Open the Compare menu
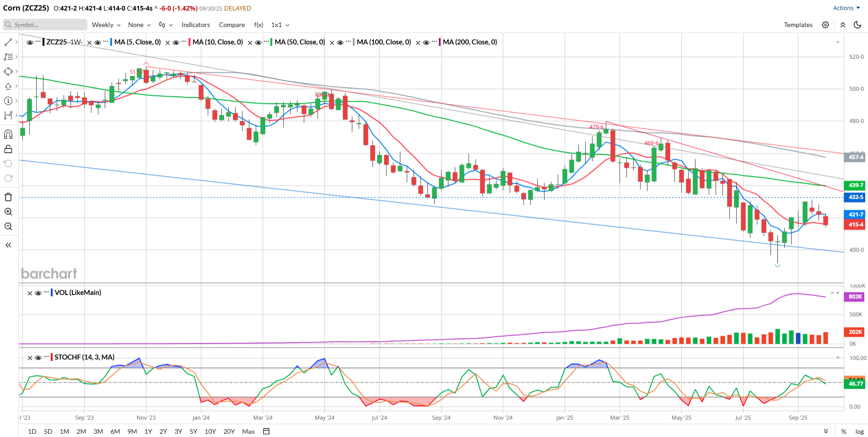Screen dimensions: 868x437 [x=232, y=25]
